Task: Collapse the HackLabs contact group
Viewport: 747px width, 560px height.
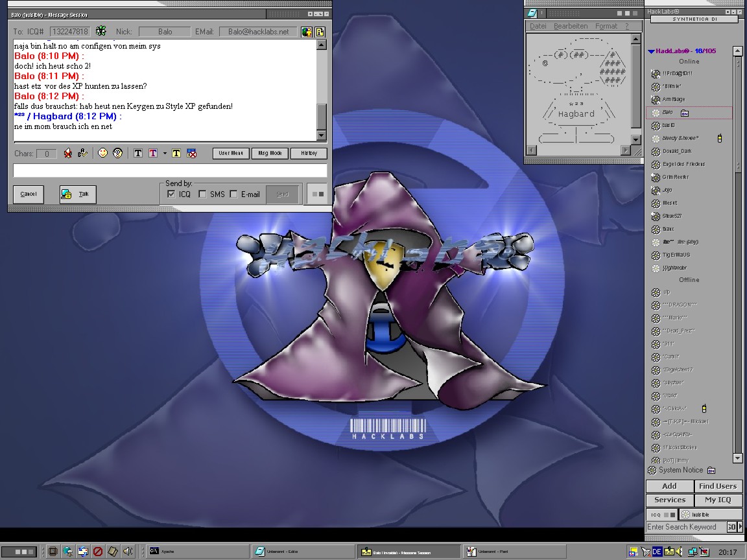Action: [x=651, y=51]
